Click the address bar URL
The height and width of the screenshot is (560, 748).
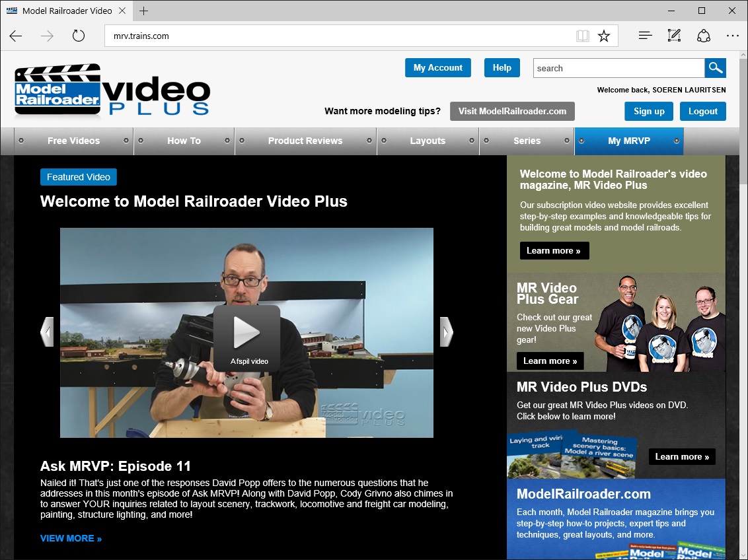tap(141, 36)
